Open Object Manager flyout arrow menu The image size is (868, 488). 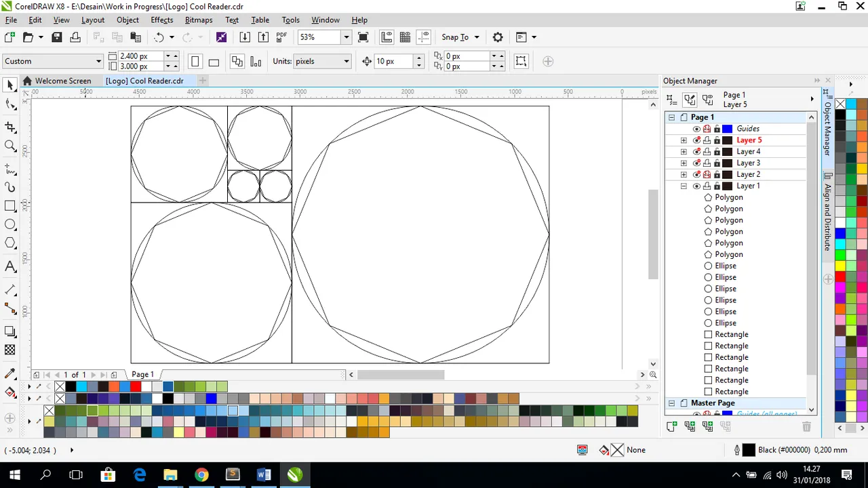click(x=812, y=100)
